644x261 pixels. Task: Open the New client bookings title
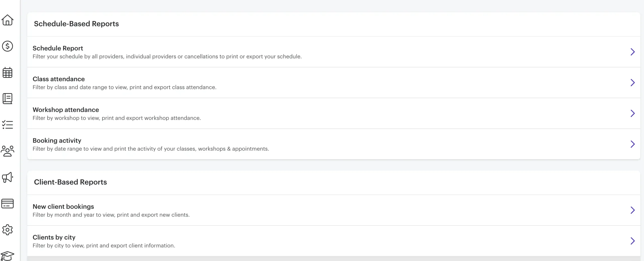tap(63, 206)
